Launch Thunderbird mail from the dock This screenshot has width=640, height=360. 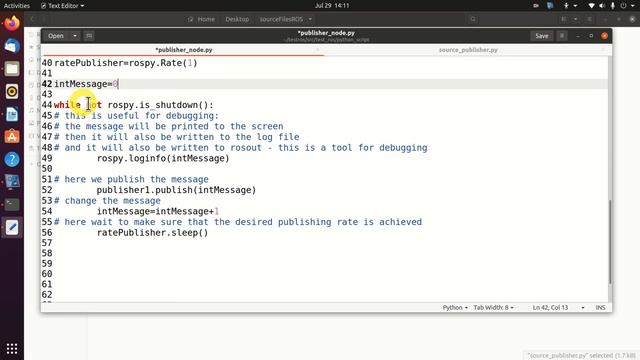(12, 46)
